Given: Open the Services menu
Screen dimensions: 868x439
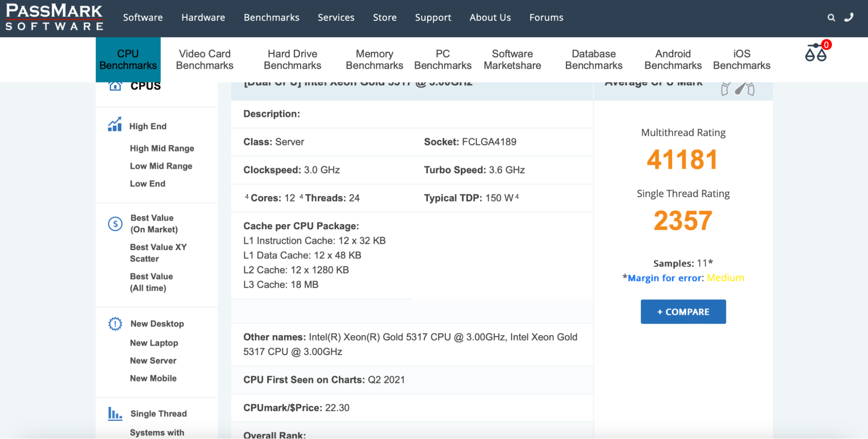Looking at the screenshot, I should [x=336, y=17].
